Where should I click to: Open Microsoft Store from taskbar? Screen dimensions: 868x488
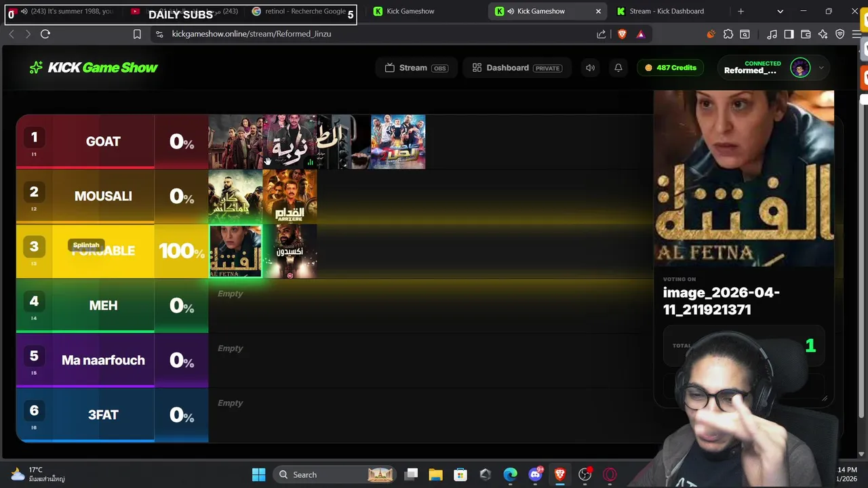pyautogui.click(x=460, y=474)
